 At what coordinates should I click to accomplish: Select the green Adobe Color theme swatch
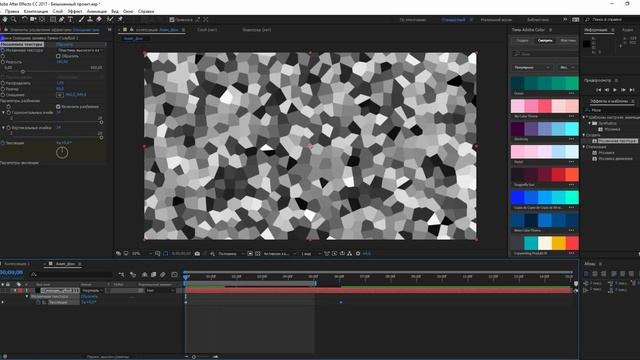[x=544, y=83]
